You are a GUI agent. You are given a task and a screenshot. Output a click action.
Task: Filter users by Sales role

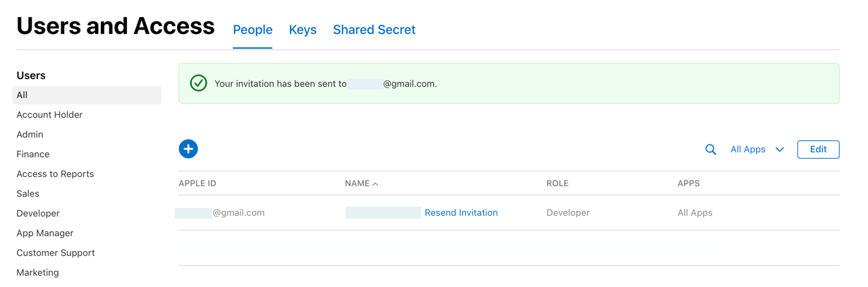pos(27,194)
